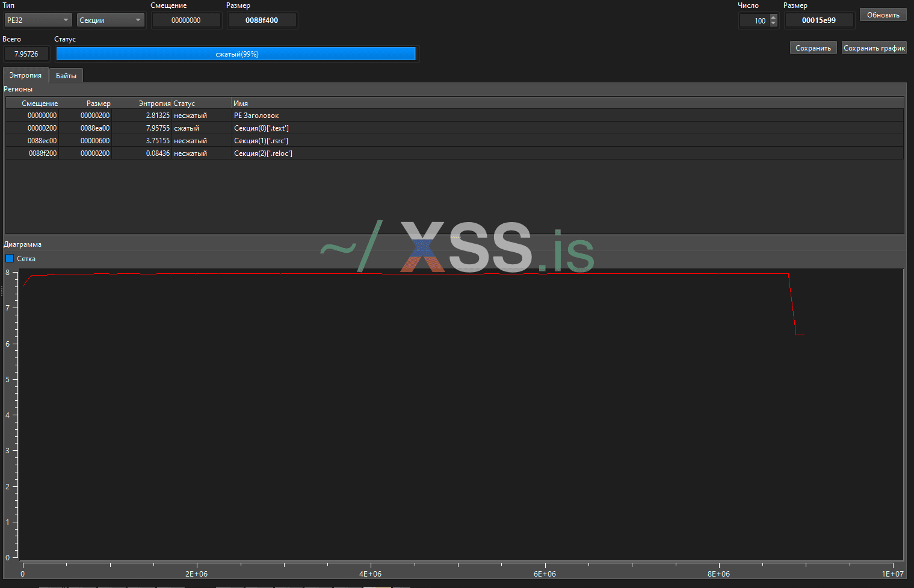Open the PE32 type dropdown
This screenshot has width=914, height=588.
39,20
